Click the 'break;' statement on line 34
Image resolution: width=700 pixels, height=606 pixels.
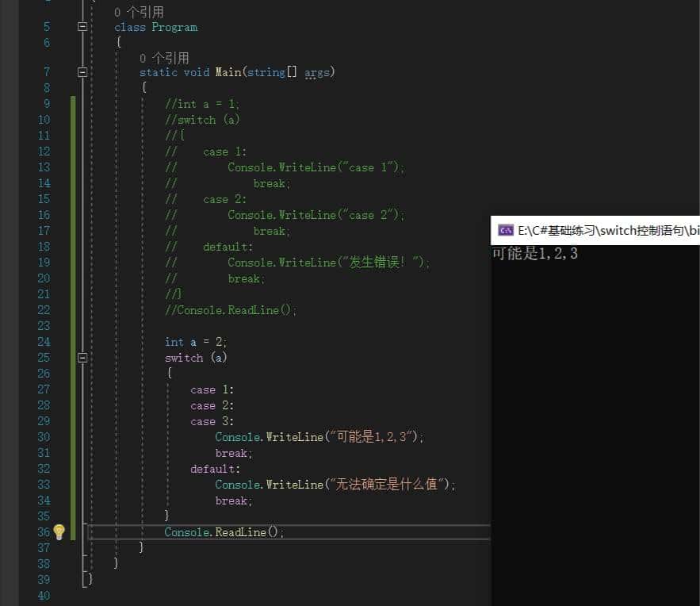(x=234, y=501)
